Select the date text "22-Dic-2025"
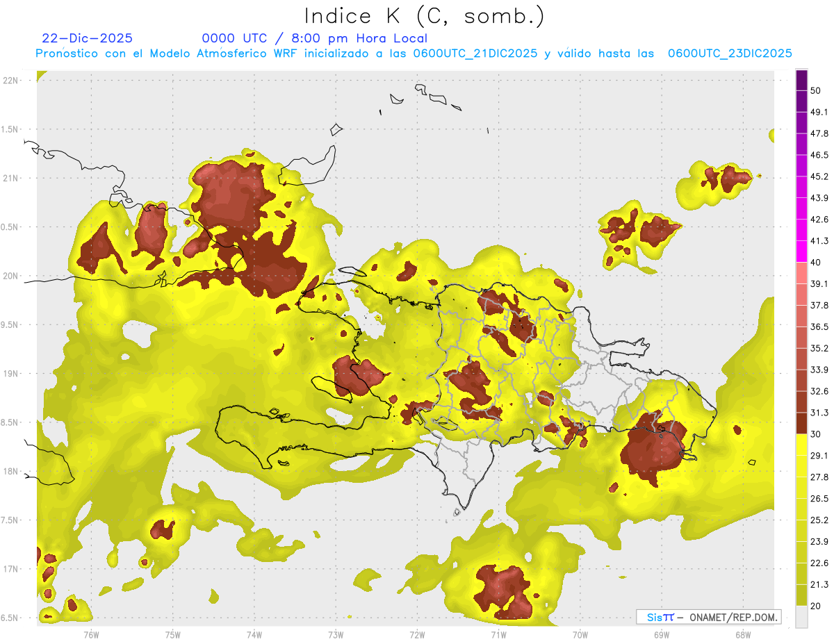Screen dimensions: 834x644 87,38
